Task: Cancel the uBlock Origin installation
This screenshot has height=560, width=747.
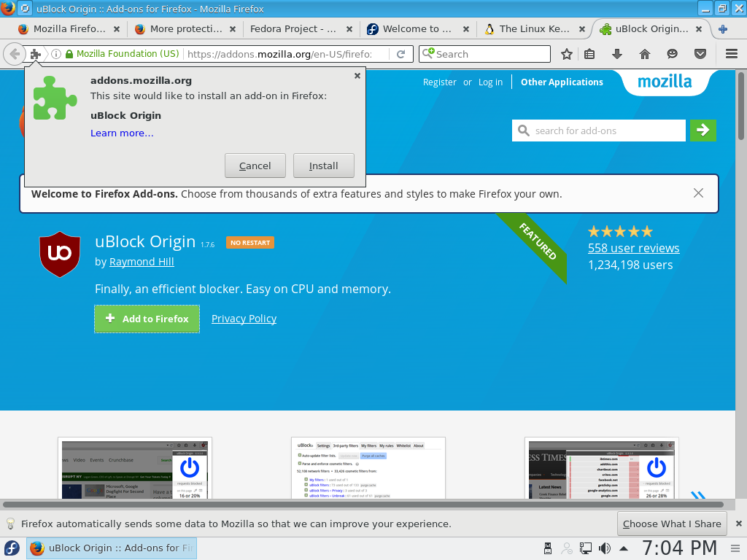Action: 255,166
